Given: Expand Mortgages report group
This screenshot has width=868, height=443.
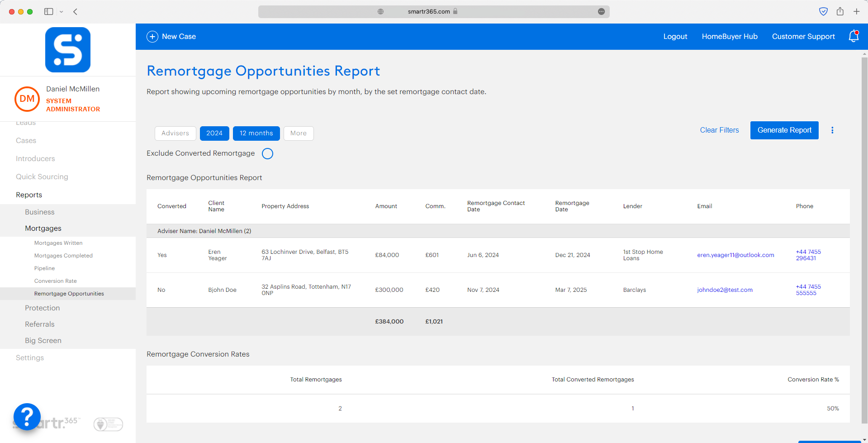Looking at the screenshot, I should coord(43,229).
